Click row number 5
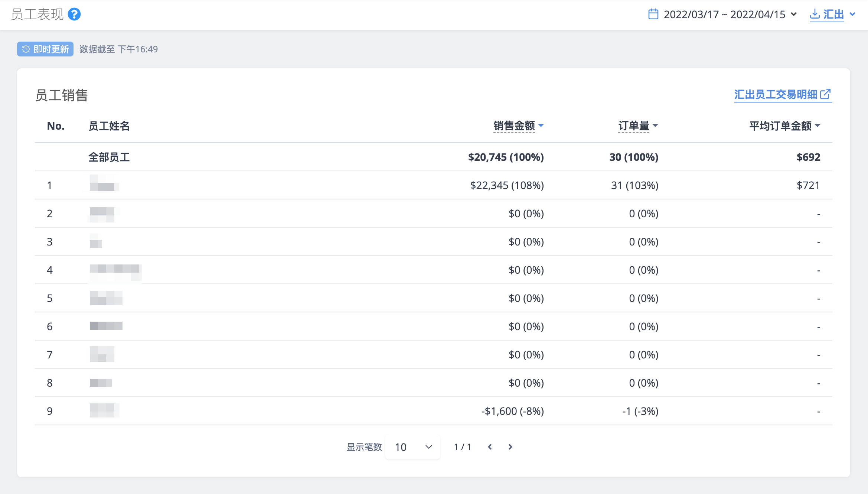 tap(50, 298)
